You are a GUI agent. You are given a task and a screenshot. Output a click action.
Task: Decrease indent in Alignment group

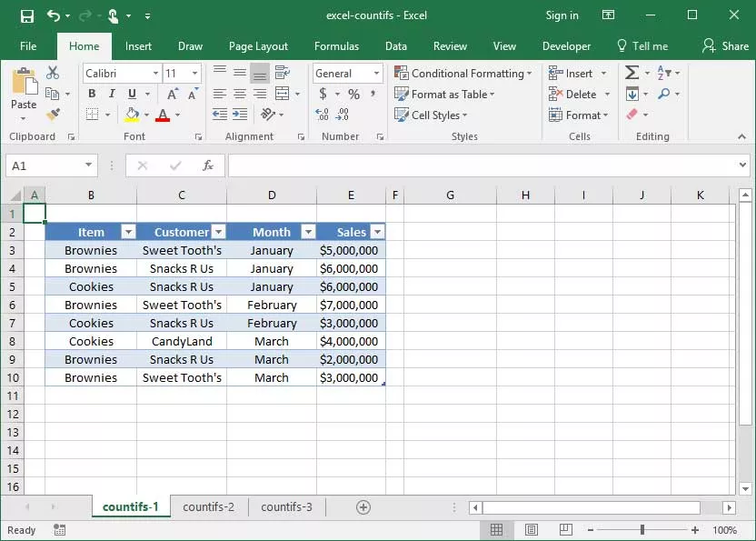point(220,115)
